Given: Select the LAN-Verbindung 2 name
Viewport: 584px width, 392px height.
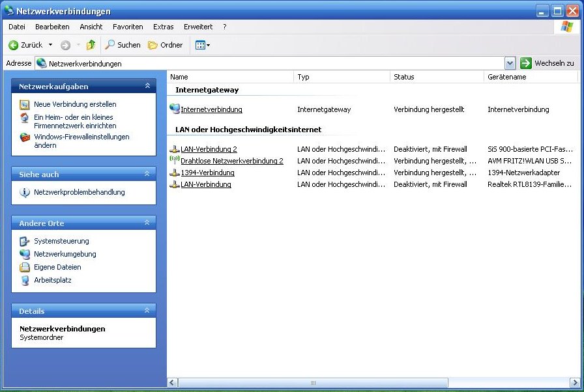Looking at the screenshot, I should tap(209, 149).
